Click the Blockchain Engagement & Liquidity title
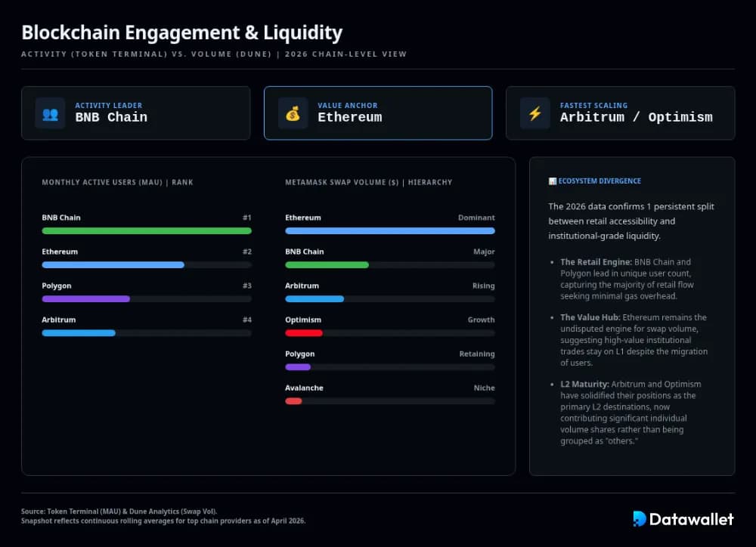Screen dimensions: 756x547 181,32
